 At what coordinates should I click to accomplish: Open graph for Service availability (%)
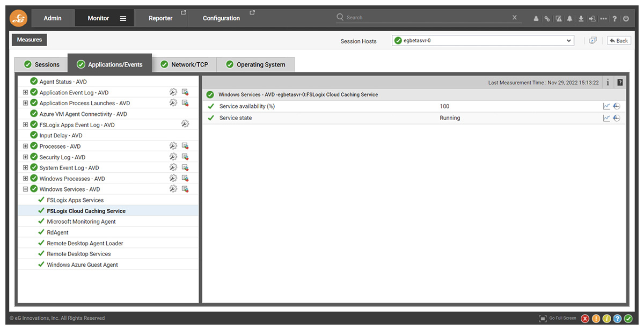coord(606,106)
